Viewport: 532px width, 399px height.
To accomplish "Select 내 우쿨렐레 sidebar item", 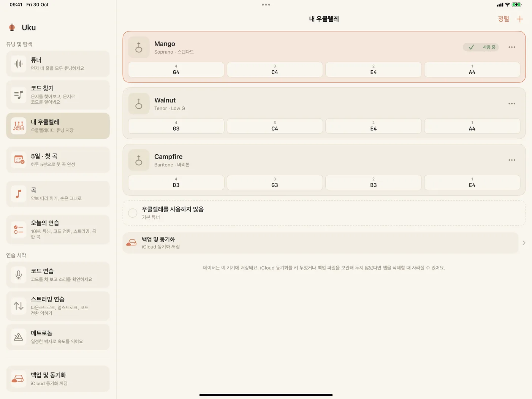I will (58, 126).
